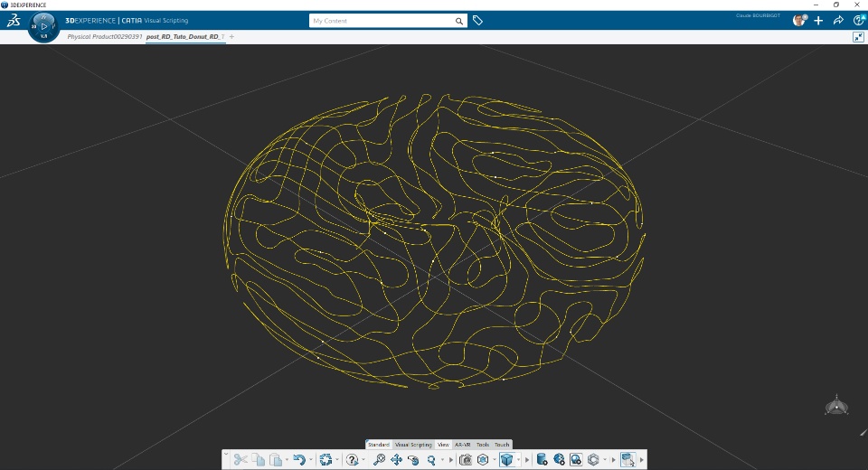
Task: Switch to the Tools toolbar tab
Action: click(483, 445)
